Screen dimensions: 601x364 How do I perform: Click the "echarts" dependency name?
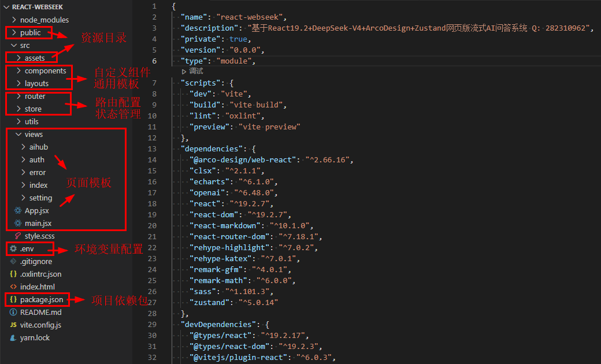click(x=209, y=181)
